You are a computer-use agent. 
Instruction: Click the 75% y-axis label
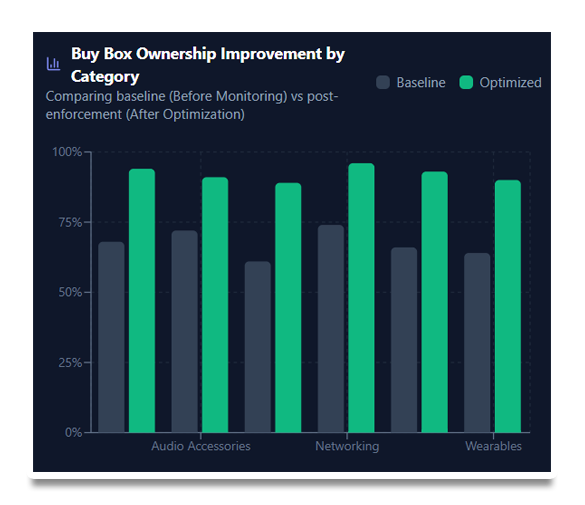[70, 222]
